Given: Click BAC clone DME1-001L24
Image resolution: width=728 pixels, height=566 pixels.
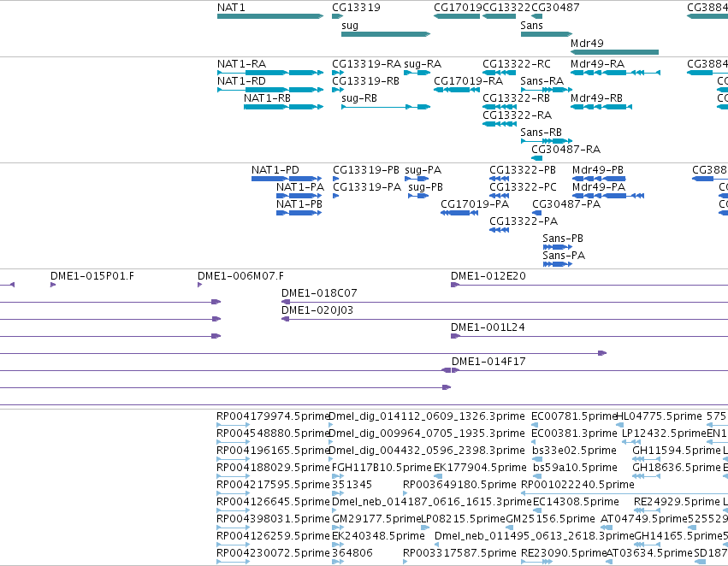Looking at the screenshot, I should [589, 336].
